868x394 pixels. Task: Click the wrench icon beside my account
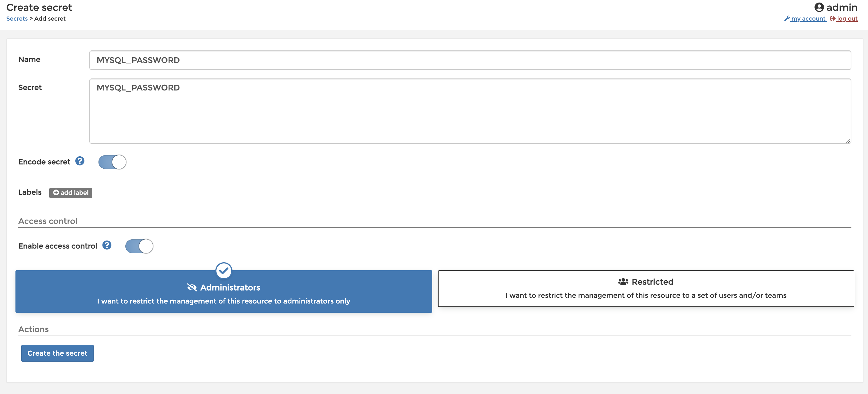[x=787, y=19]
